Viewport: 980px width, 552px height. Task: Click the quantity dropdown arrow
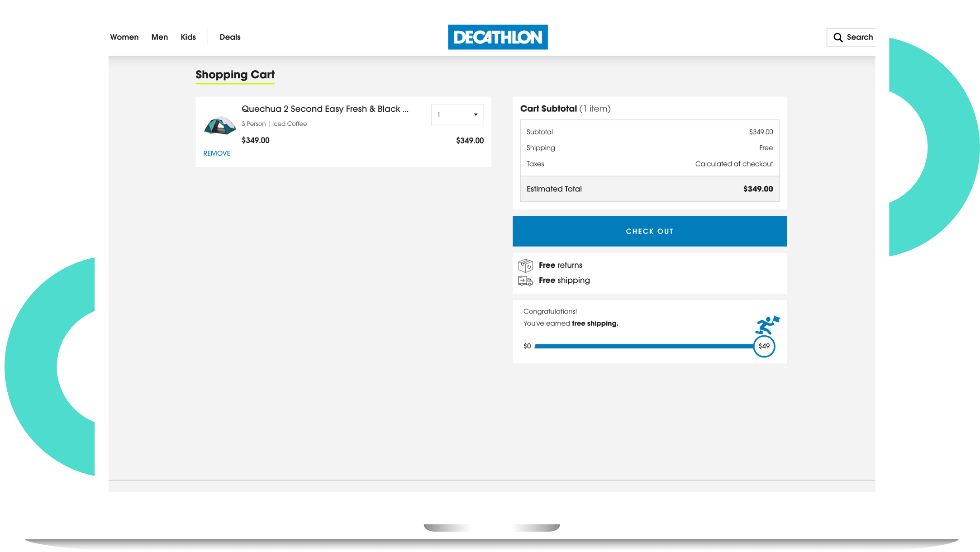[476, 114]
